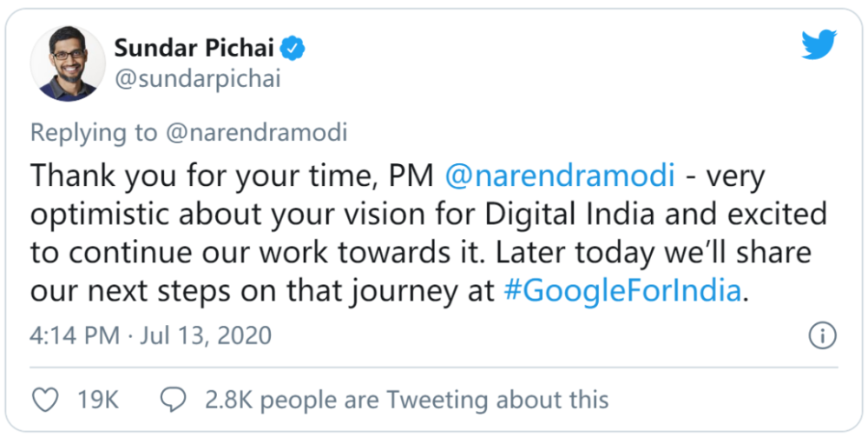Open the Sundar Pichai display name
The height and width of the screenshot is (437, 868).
[x=194, y=49]
